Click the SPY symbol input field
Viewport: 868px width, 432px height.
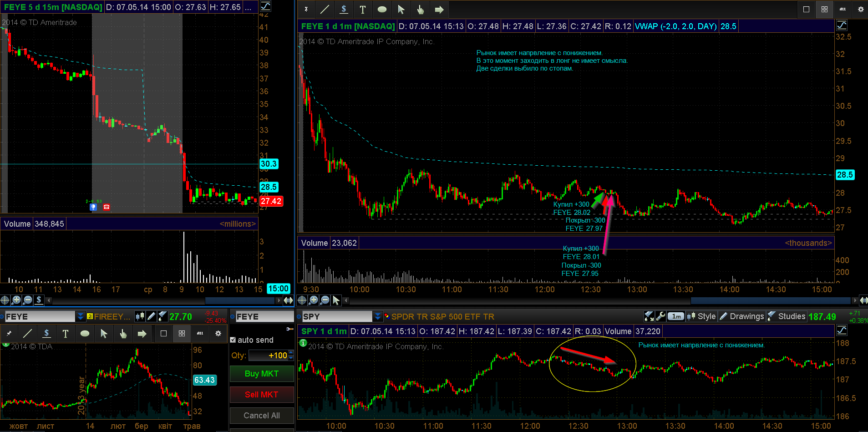click(337, 316)
